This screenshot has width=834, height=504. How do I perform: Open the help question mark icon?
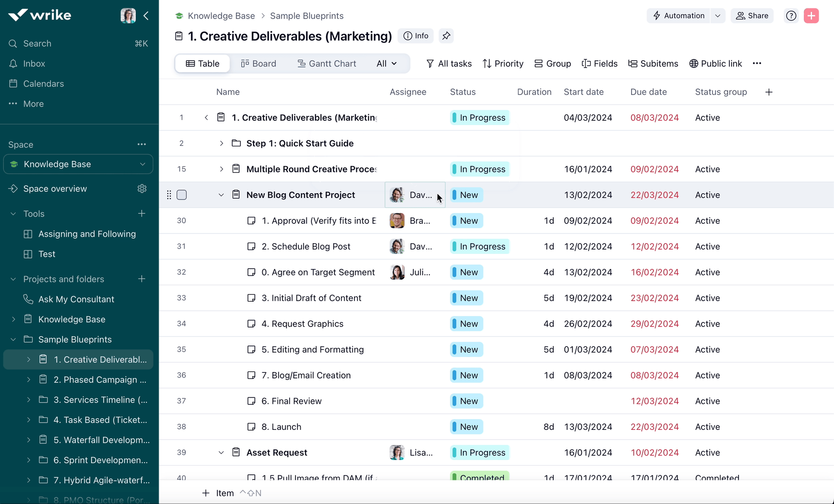(791, 16)
